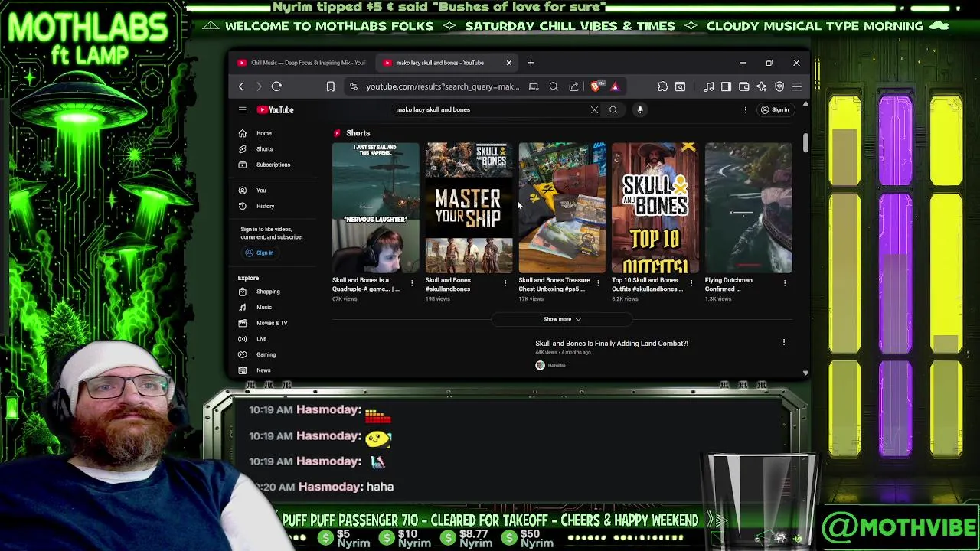Open the Top 10 Outfits Shorts thumbnail
The image size is (980, 551).
point(655,207)
